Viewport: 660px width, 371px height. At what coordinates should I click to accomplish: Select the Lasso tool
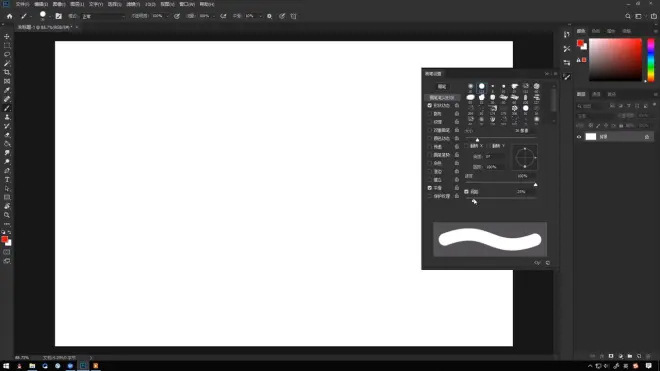point(7,54)
